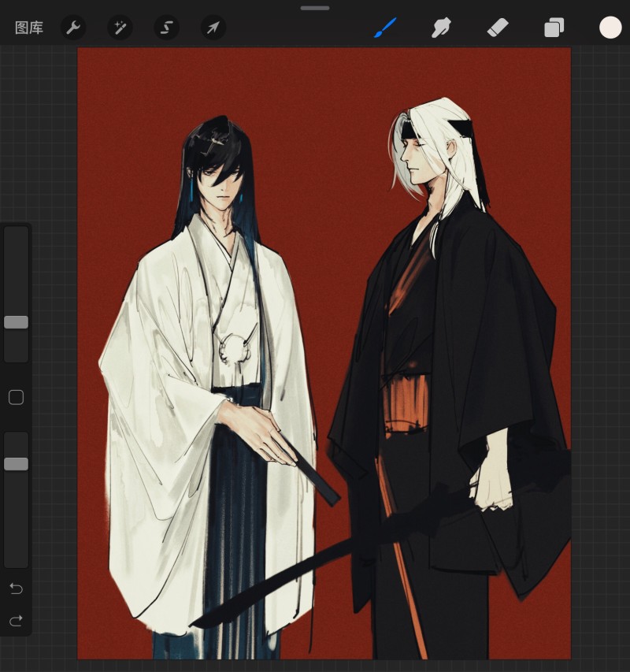Select the Smudge finger tool
This screenshot has width=630, height=672.
point(441,28)
